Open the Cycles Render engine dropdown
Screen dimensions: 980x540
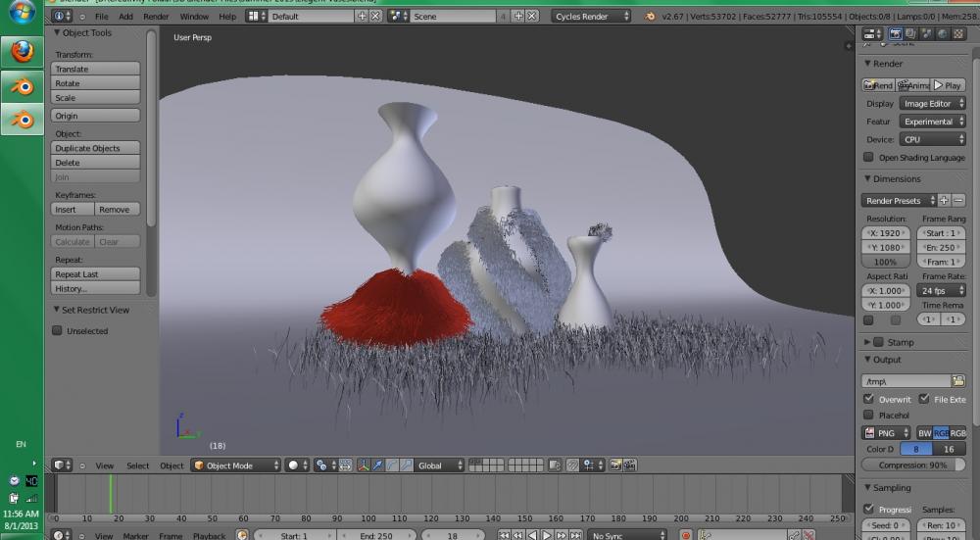[x=591, y=17]
